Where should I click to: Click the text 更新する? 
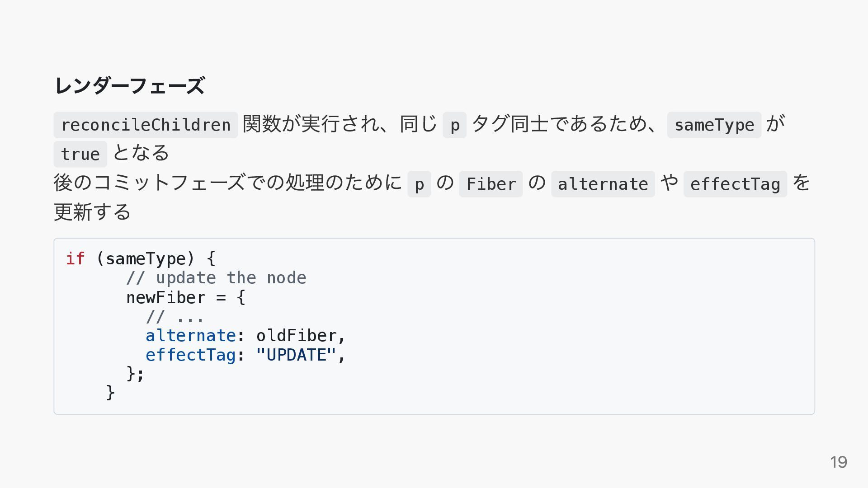click(92, 212)
